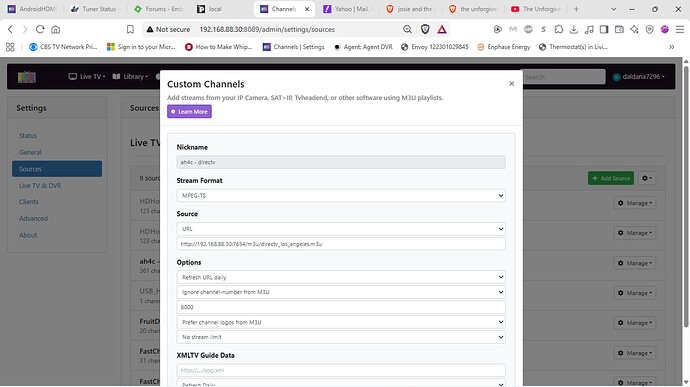
Task: Open the CBS TV Network bookmark
Action: tap(63, 47)
